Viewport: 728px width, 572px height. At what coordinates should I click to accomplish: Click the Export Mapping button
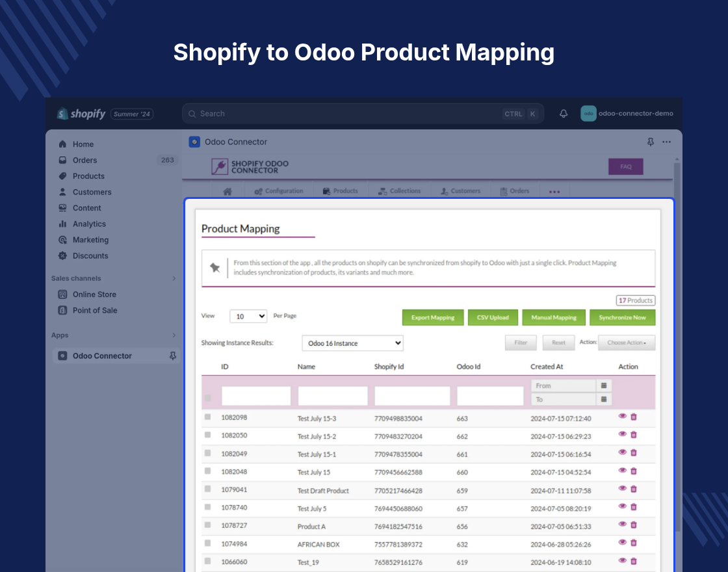point(433,318)
